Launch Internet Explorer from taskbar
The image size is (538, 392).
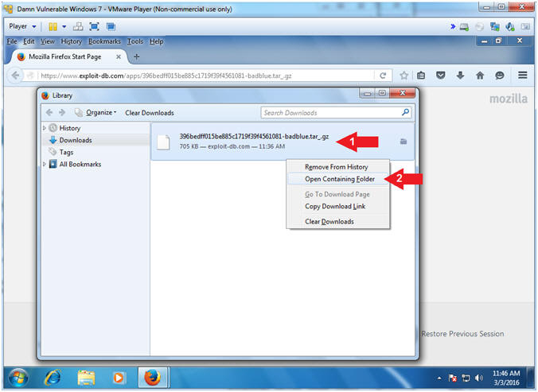tap(53, 378)
